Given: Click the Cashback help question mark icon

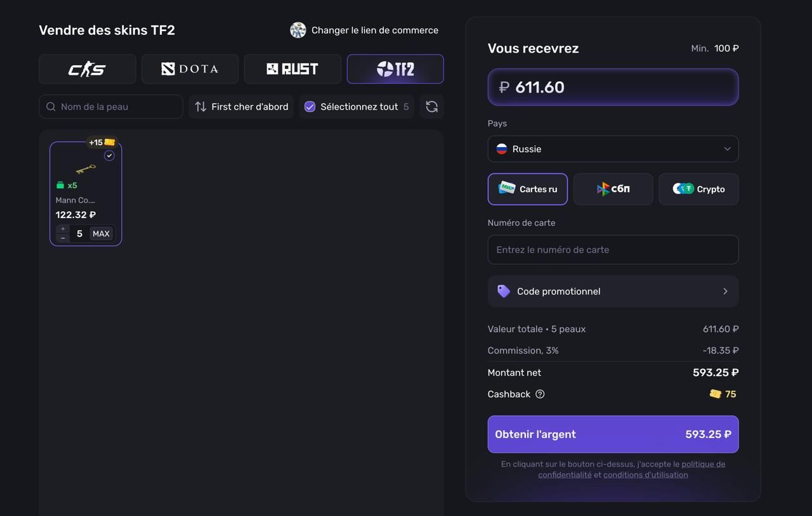Looking at the screenshot, I should pos(540,394).
